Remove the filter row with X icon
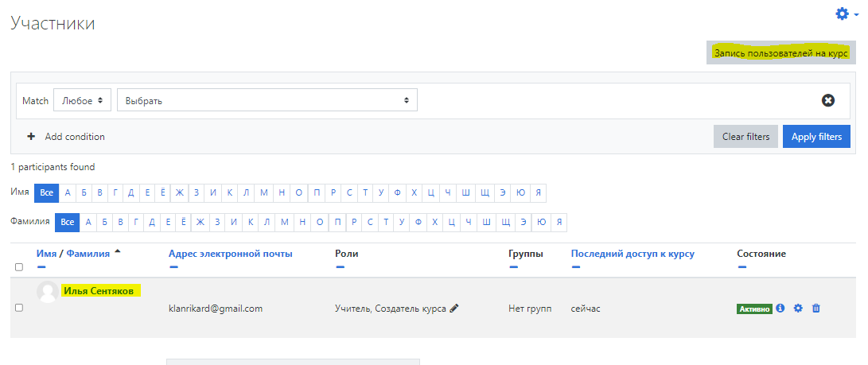This screenshot has height=365, width=868. [x=828, y=100]
